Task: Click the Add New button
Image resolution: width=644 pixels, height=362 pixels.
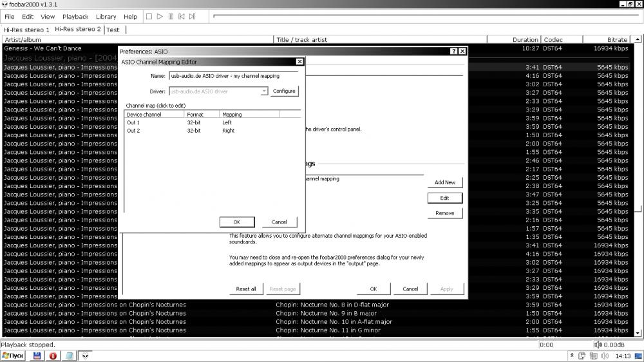Action: pos(444,182)
